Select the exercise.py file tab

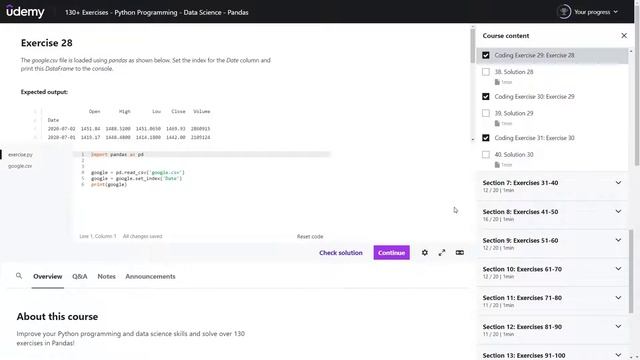click(20, 155)
